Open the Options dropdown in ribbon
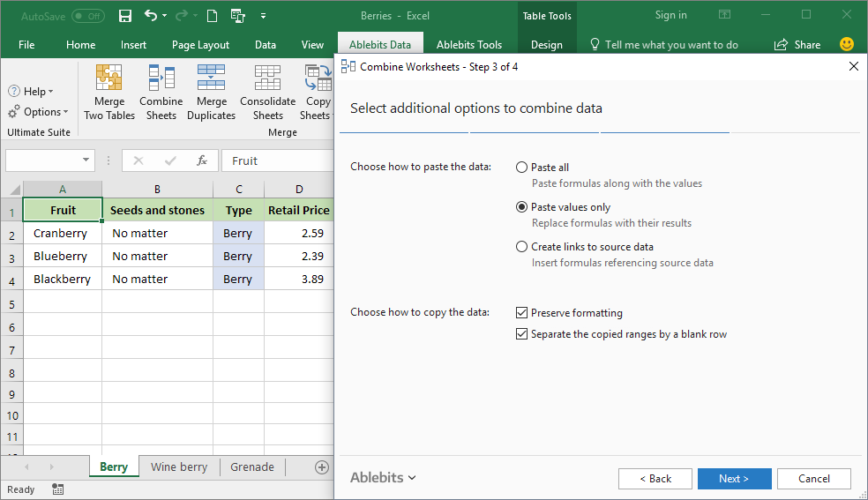The height and width of the screenshot is (500, 868). pyautogui.click(x=38, y=112)
